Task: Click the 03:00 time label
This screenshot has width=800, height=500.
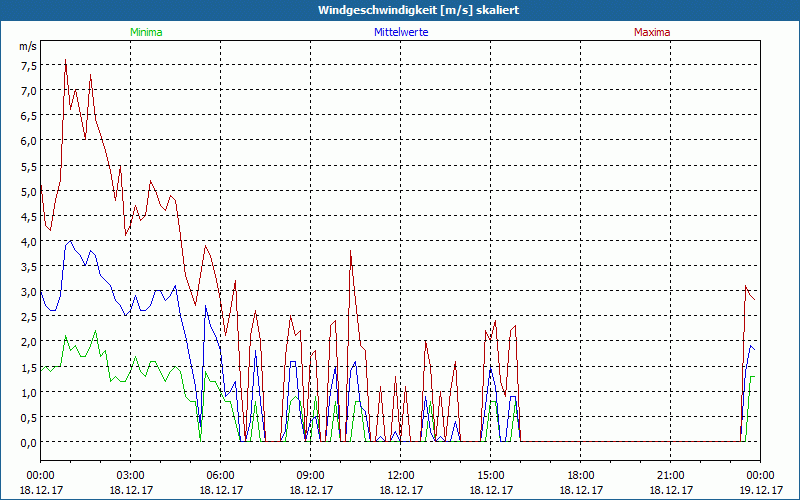Action: (x=131, y=476)
